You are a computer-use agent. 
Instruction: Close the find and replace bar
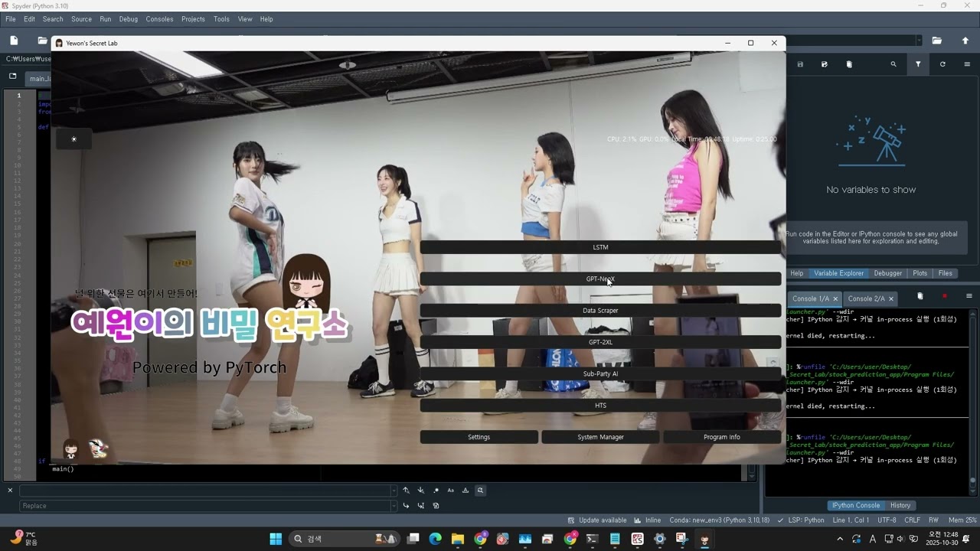[x=10, y=491]
